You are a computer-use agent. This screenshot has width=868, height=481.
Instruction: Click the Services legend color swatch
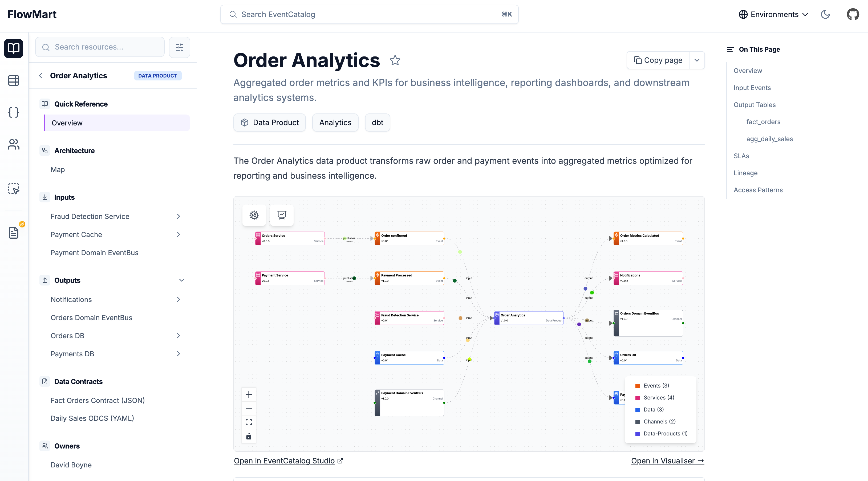coord(637,398)
